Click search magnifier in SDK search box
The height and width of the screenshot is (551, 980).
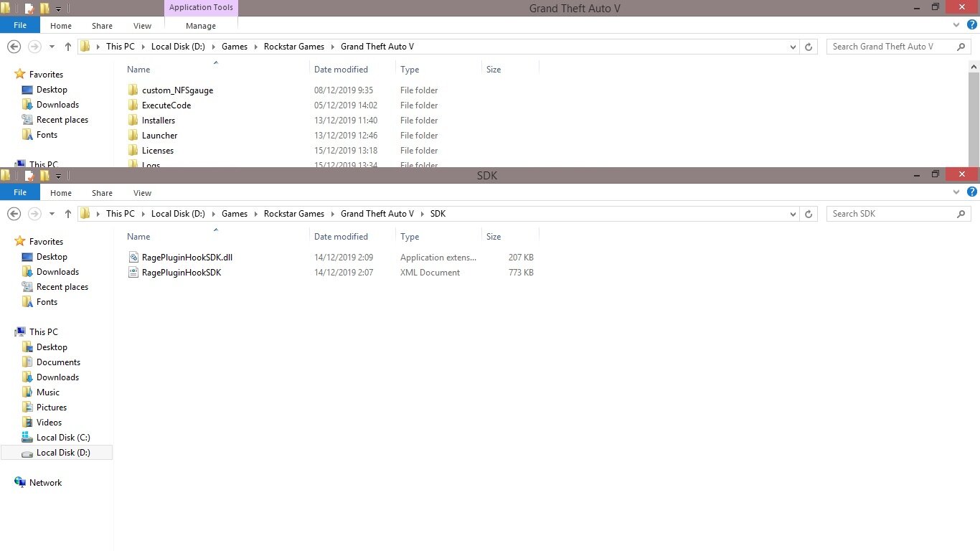click(961, 214)
